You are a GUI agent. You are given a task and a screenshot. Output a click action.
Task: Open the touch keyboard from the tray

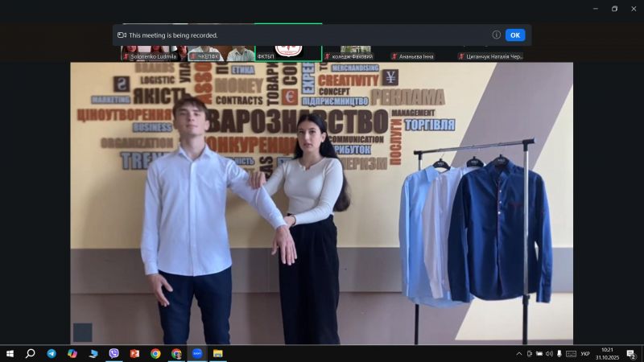click(570, 353)
